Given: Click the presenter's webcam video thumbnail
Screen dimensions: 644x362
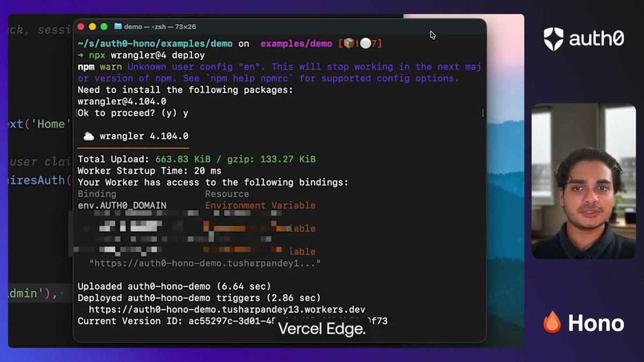Looking at the screenshot, I should (583, 181).
